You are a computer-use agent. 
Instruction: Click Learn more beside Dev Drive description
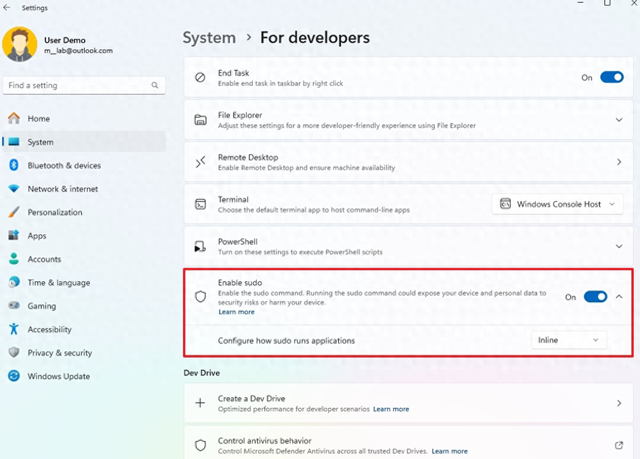point(391,409)
